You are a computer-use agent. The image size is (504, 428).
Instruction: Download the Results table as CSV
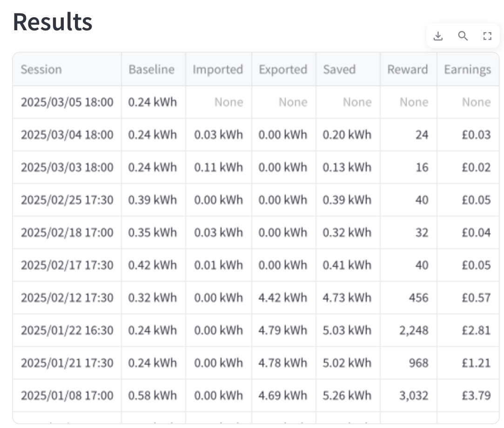click(x=438, y=36)
